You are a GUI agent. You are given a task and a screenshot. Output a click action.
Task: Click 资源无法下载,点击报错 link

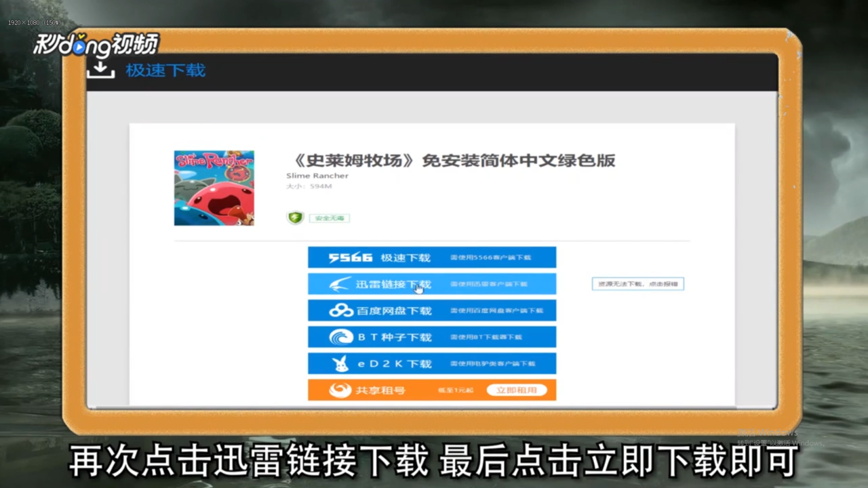coord(637,284)
